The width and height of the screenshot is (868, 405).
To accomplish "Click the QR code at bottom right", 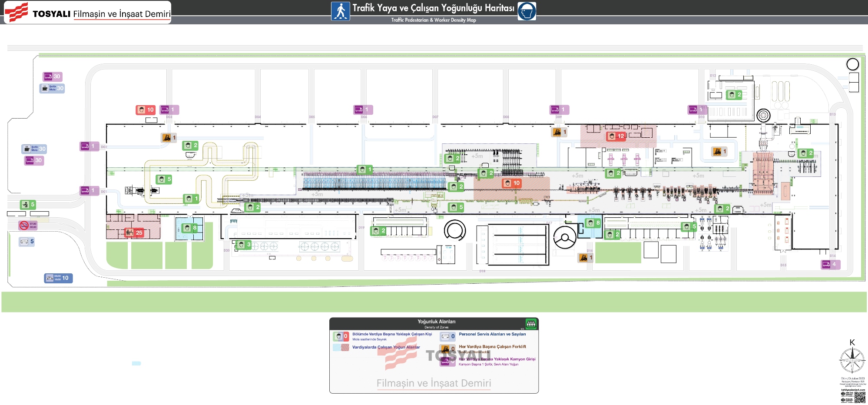I will click(x=860, y=397).
